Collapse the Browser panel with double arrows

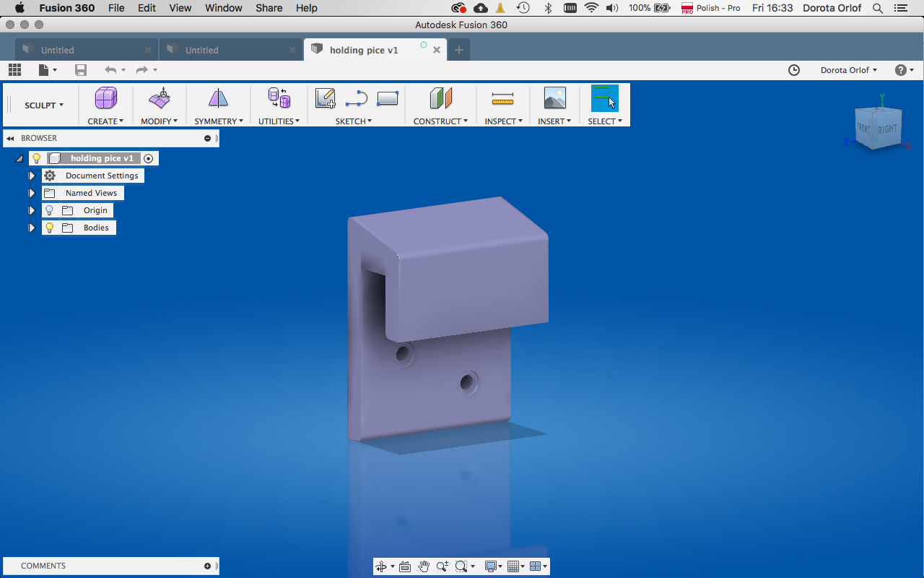[10, 138]
